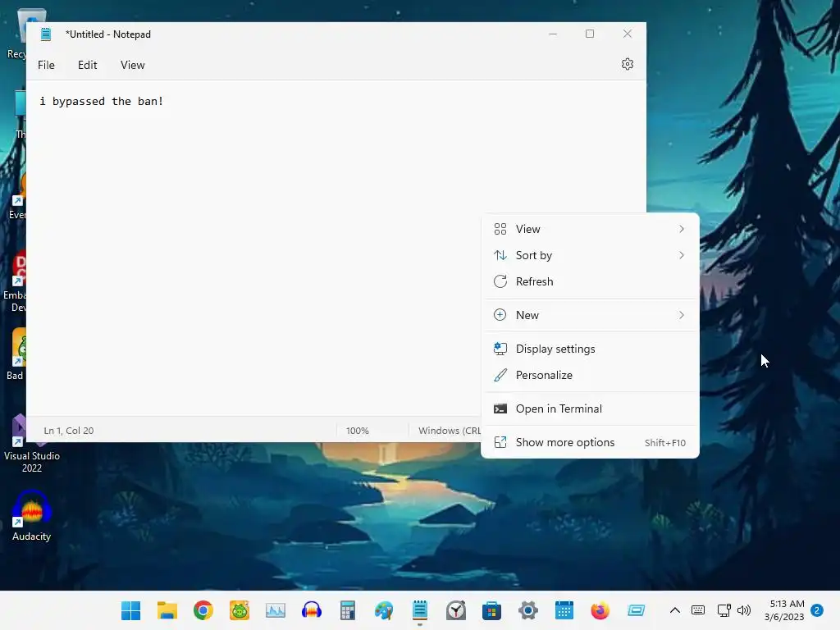This screenshot has height=630, width=840.
Task: Click the Personalize brush icon
Action: click(x=500, y=375)
